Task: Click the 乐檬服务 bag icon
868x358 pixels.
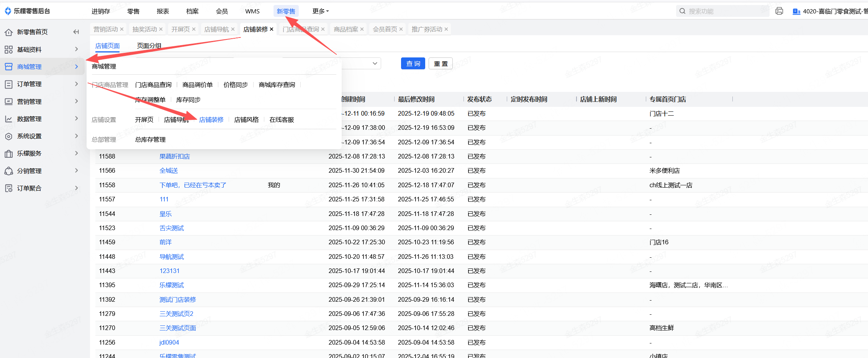Action: click(x=8, y=154)
